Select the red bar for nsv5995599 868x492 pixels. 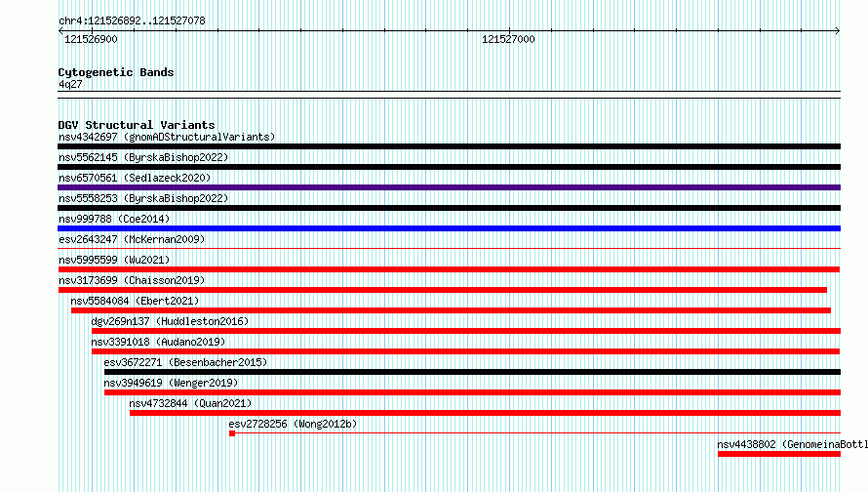point(449,269)
